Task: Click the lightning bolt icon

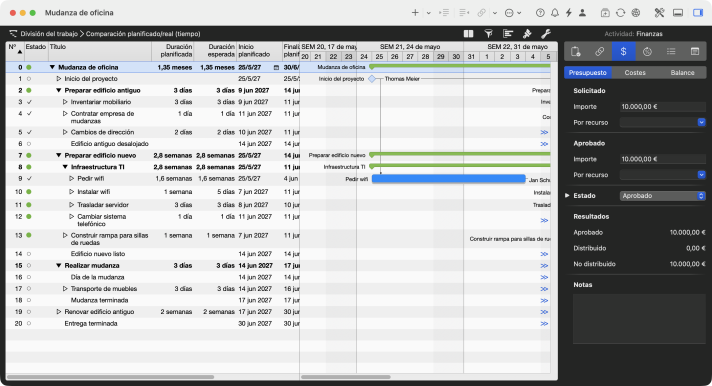Action: 569,13
